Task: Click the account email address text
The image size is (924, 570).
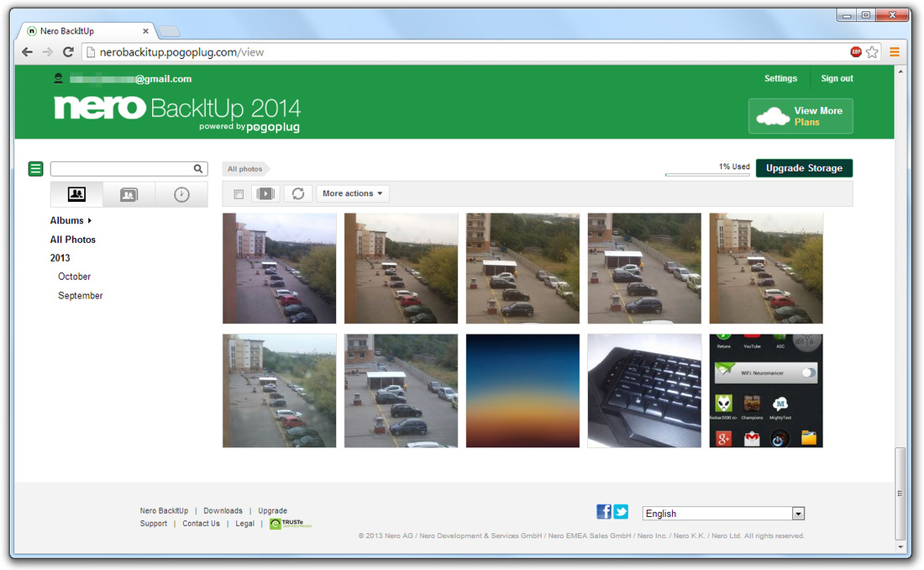Action: [x=131, y=78]
